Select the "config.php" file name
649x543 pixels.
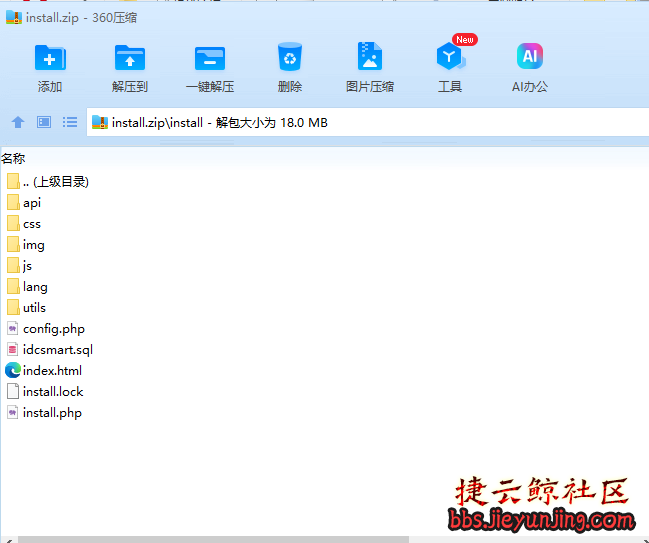54,329
